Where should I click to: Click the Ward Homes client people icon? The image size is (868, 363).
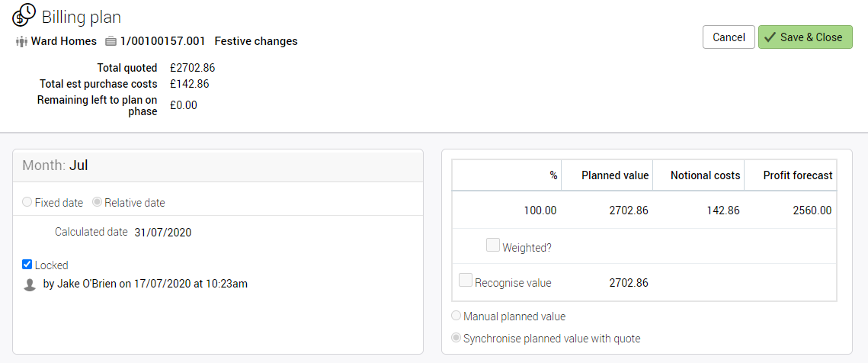click(x=21, y=41)
